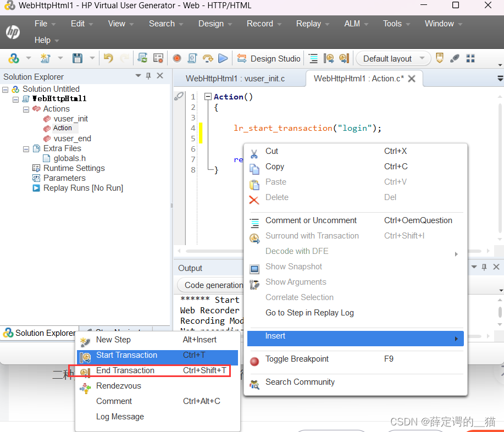This screenshot has height=432, width=504.
Task: Open the dropdown arrow beside New Script icon
Action: (60, 58)
